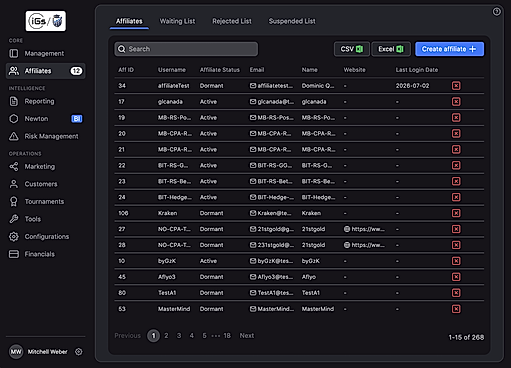The width and height of the screenshot is (511, 368).
Task: Click the glcanada@t... email cell
Action: tap(272, 102)
